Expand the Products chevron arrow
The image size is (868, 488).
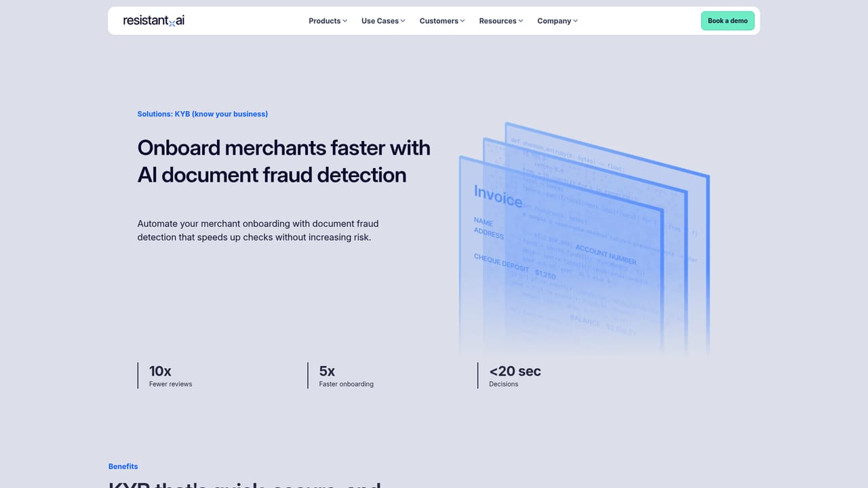pyautogui.click(x=344, y=21)
